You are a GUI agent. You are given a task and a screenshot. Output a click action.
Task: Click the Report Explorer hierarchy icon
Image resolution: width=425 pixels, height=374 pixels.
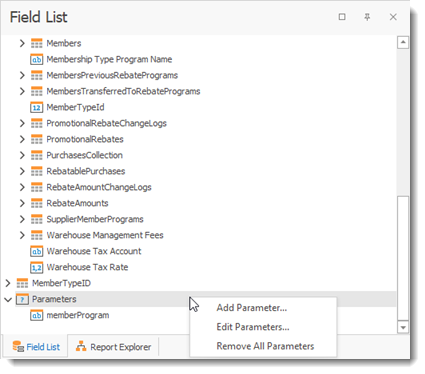pos(81,347)
